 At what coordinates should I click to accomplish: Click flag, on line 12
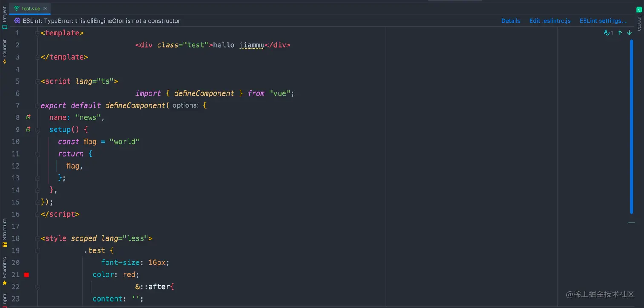pyautogui.click(x=75, y=166)
